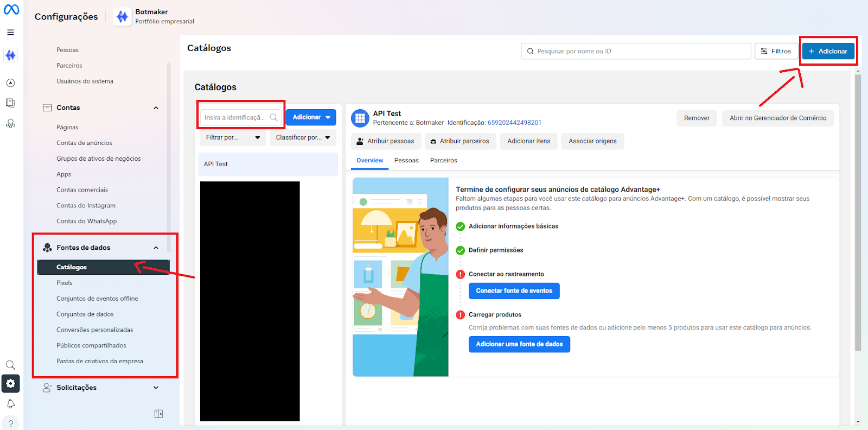Focus the Pesquisar por nome ou ID field
This screenshot has height=430, width=868.
[x=636, y=51]
